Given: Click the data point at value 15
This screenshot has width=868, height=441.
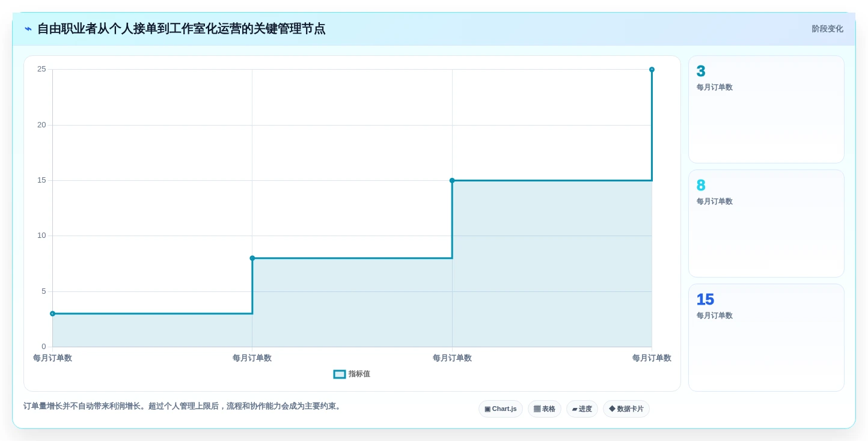Looking at the screenshot, I should (452, 180).
